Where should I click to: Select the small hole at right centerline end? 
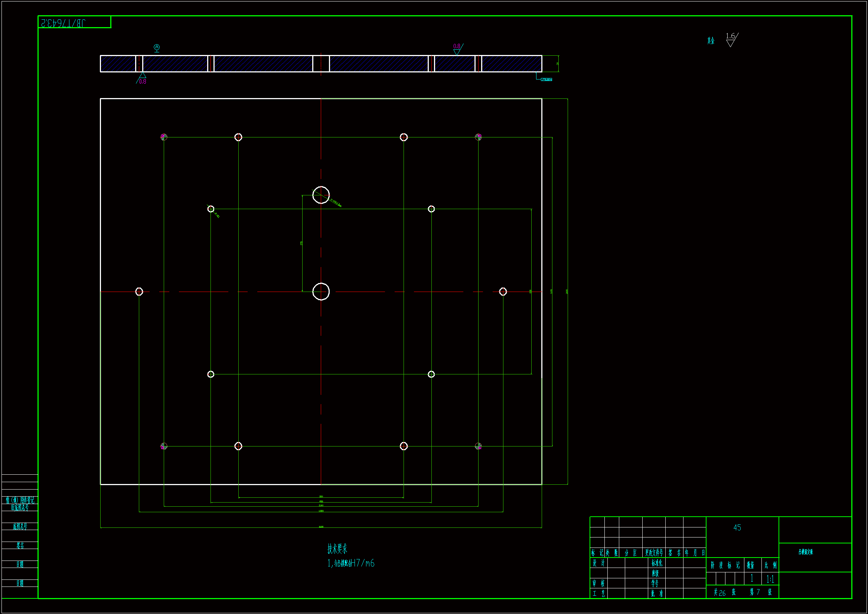click(x=503, y=291)
